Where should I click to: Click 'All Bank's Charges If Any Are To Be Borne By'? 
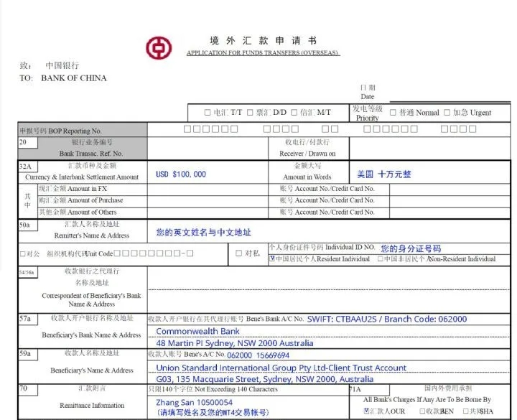[427, 400]
